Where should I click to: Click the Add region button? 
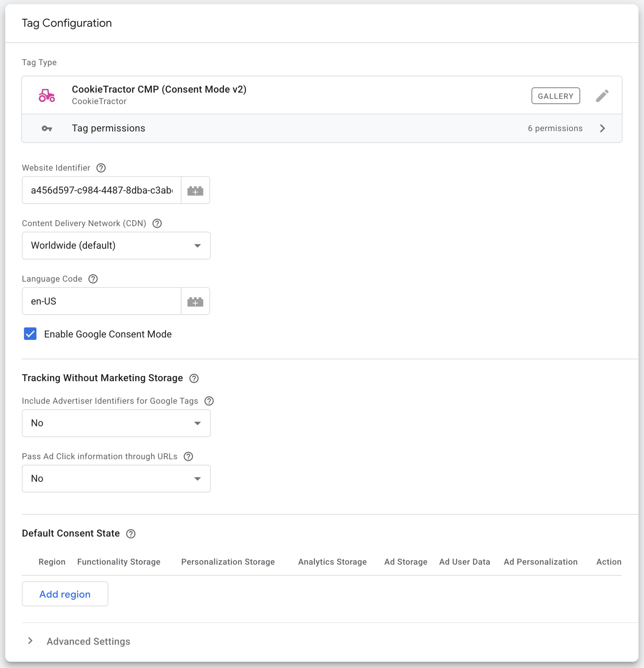[x=65, y=594]
